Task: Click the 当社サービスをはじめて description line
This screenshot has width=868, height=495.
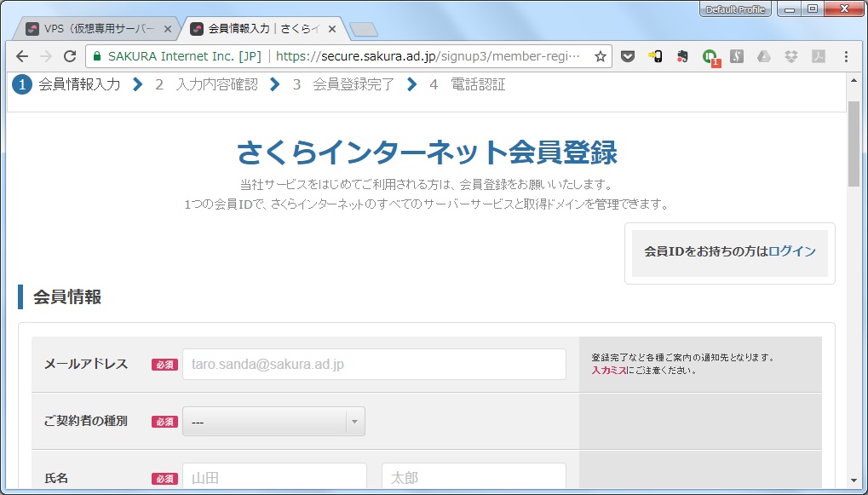Action: tap(426, 184)
